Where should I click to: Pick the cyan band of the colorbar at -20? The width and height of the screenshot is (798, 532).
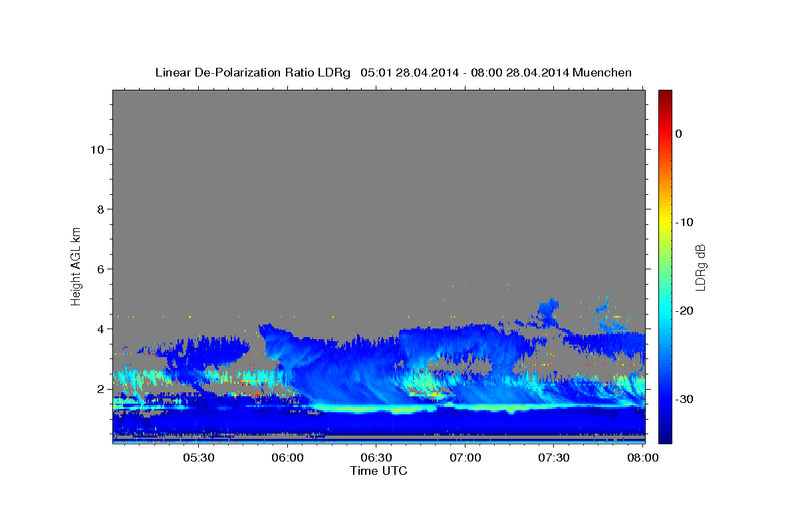pos(665,311)
